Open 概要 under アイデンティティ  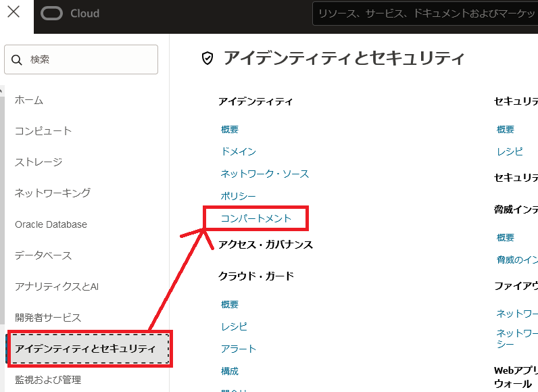point(230,129)
